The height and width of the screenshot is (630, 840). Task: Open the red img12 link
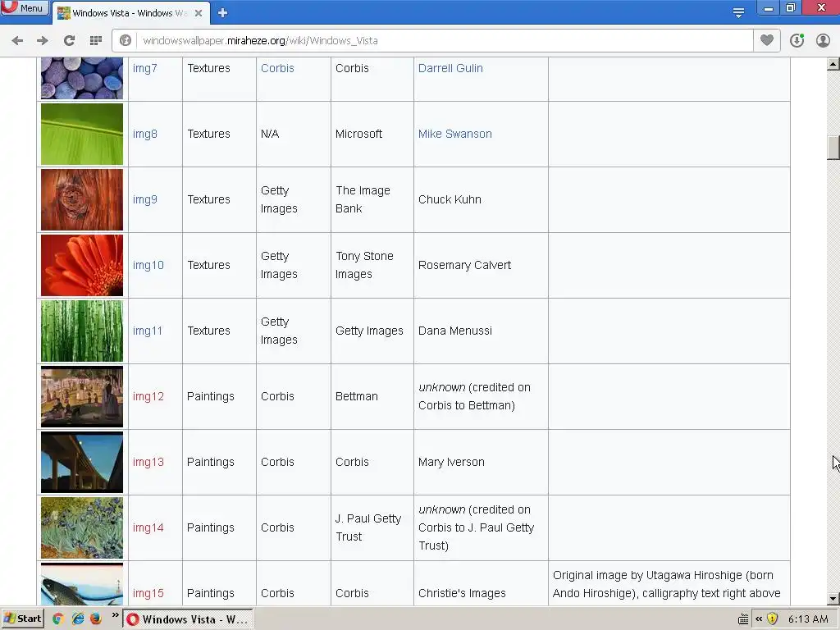[x=148, y=396]
